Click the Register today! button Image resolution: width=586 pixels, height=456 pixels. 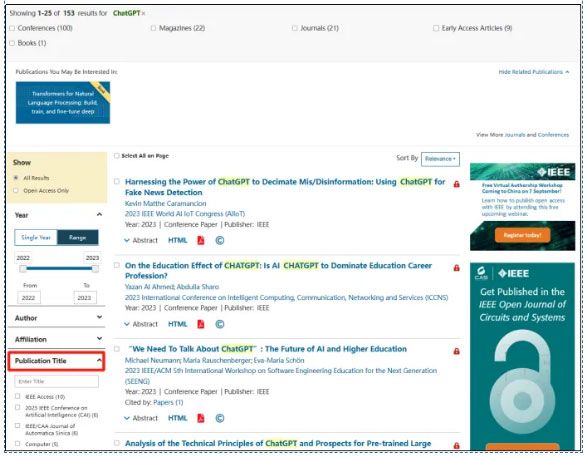(522, 235)
